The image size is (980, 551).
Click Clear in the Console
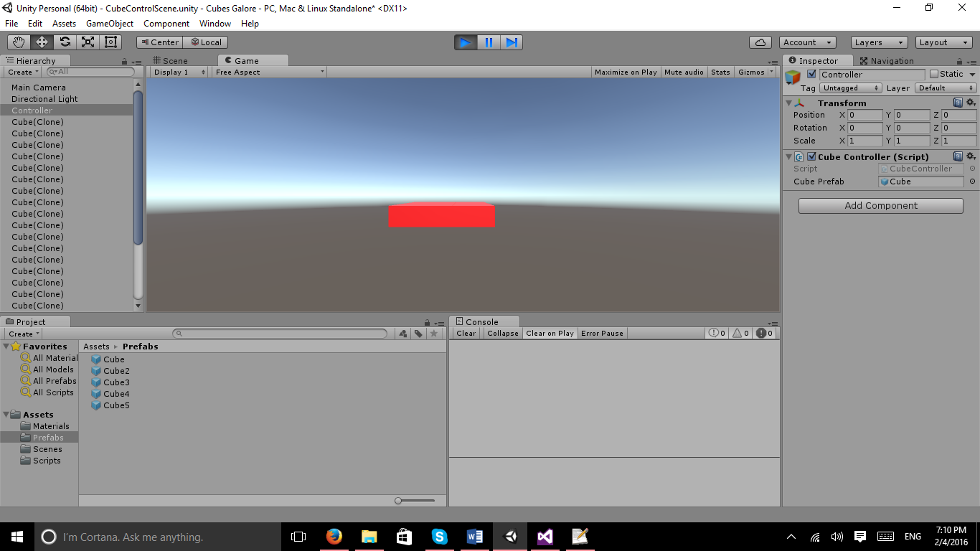click(x=466, y=333)
